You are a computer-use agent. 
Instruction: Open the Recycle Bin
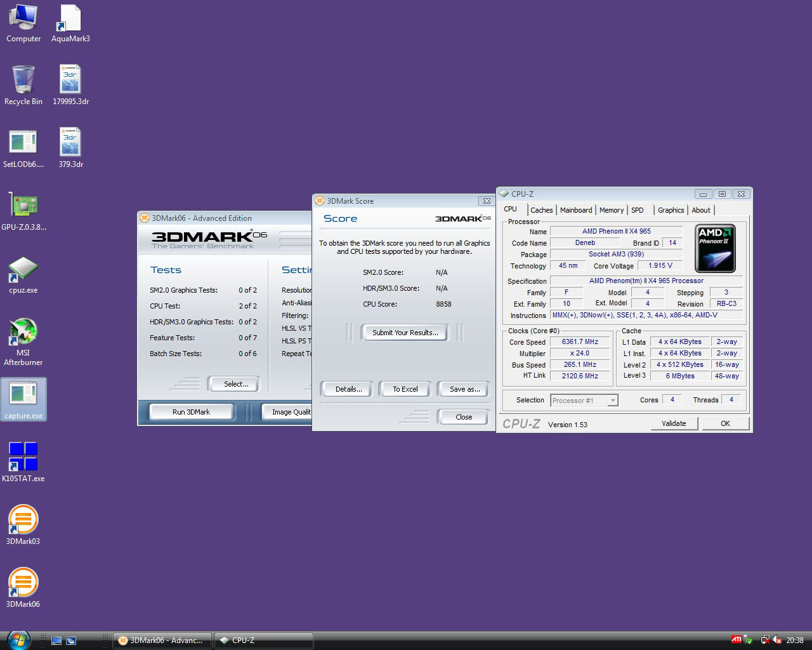(x=23, y=86)
